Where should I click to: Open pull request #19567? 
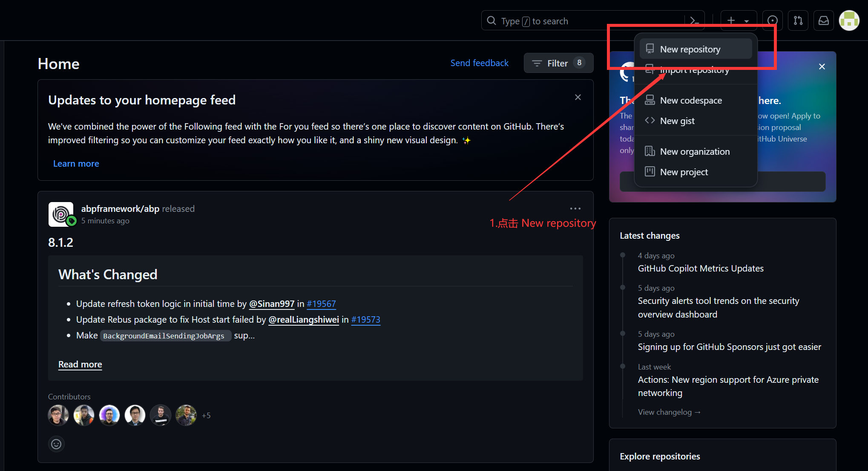tap(321, 304)
